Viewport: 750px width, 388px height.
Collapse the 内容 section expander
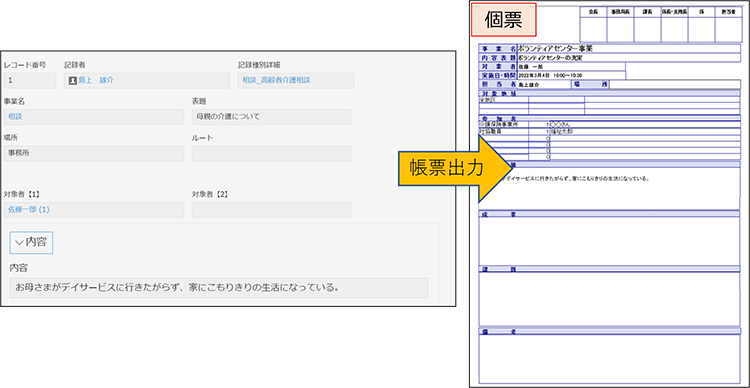(x=31, y=243)
